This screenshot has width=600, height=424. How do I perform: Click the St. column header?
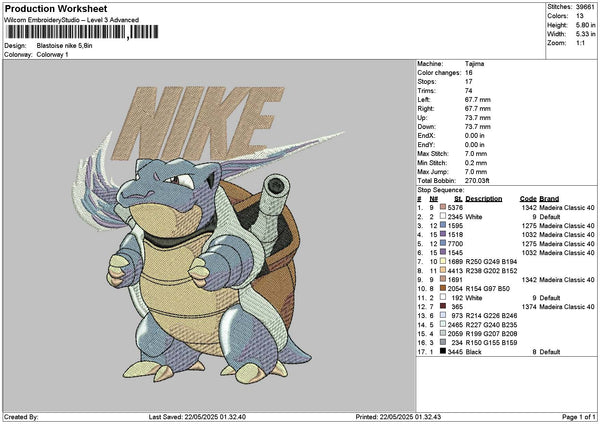point(458,199)
